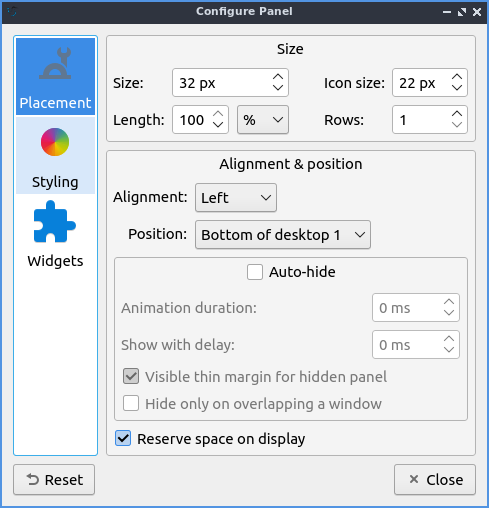
Task: Open the Length unit percent dropdown
Action: 263,120
